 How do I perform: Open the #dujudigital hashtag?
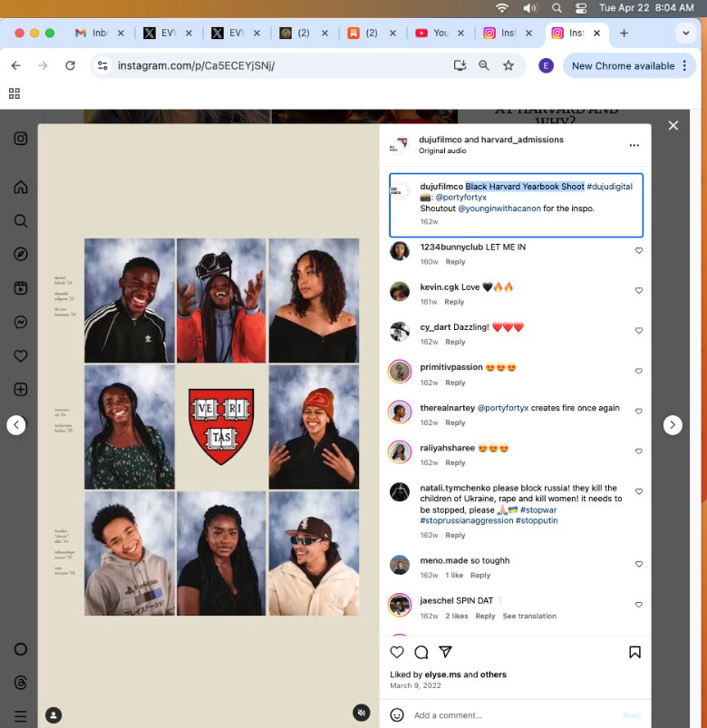609,187
